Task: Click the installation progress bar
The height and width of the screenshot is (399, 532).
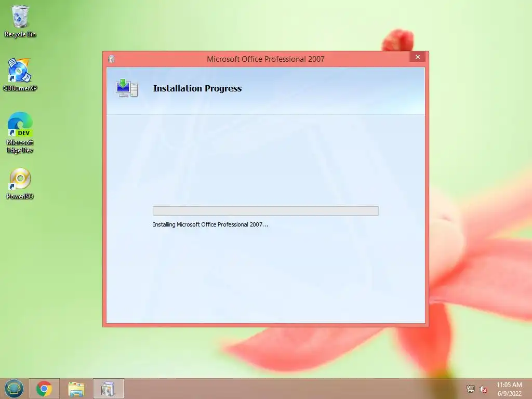Action: coord(265,211)
